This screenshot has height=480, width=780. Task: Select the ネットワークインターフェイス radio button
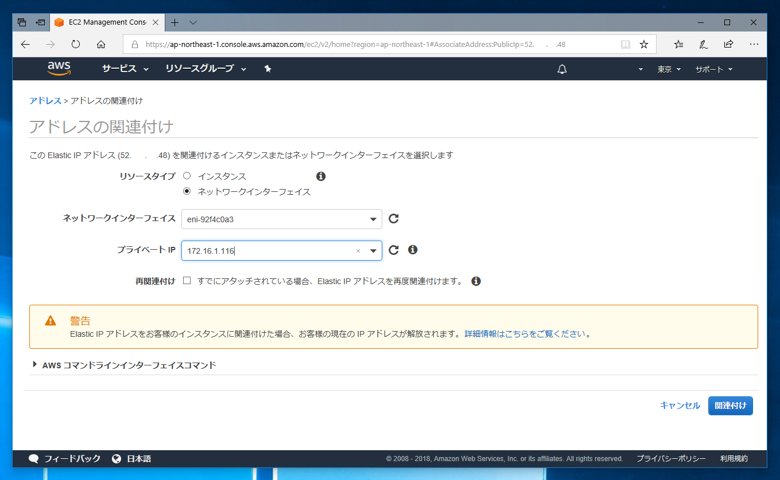click(187, 191)
